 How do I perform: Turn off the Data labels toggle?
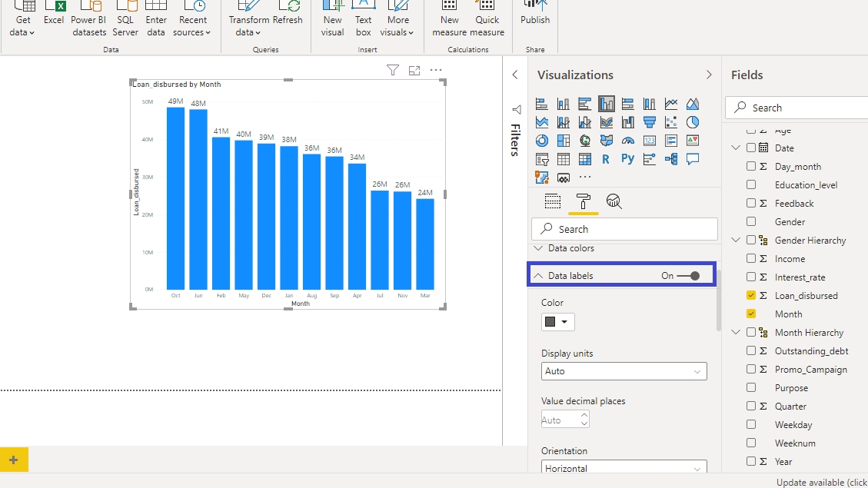pyautogui.click(x=688, y=276)
